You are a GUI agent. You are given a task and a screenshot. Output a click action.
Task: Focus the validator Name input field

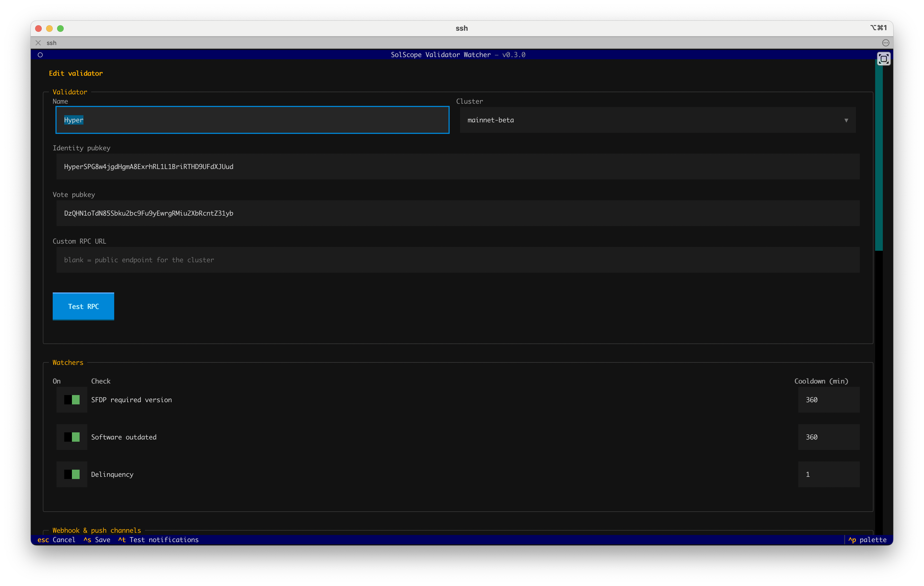click(x=252, y=120)
